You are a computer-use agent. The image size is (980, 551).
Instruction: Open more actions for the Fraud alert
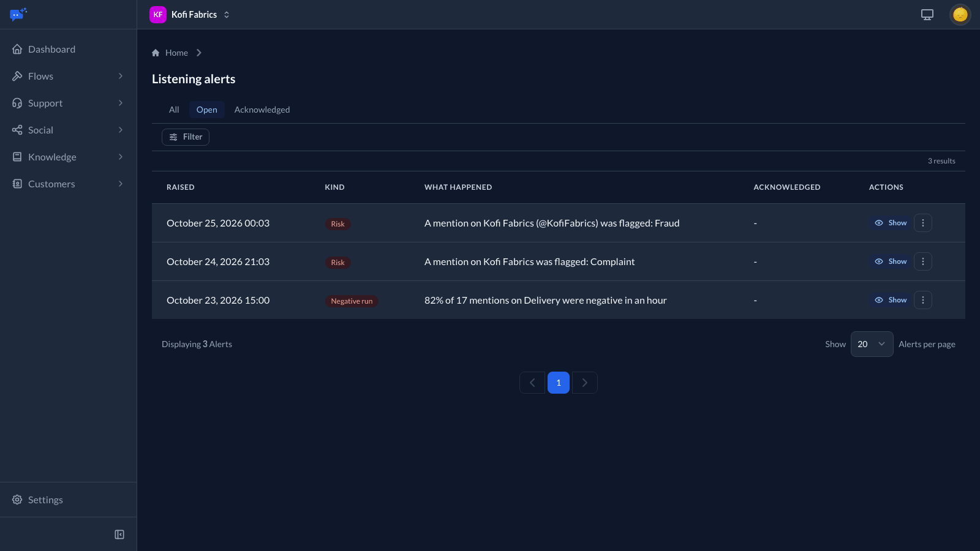click(923, 223)
